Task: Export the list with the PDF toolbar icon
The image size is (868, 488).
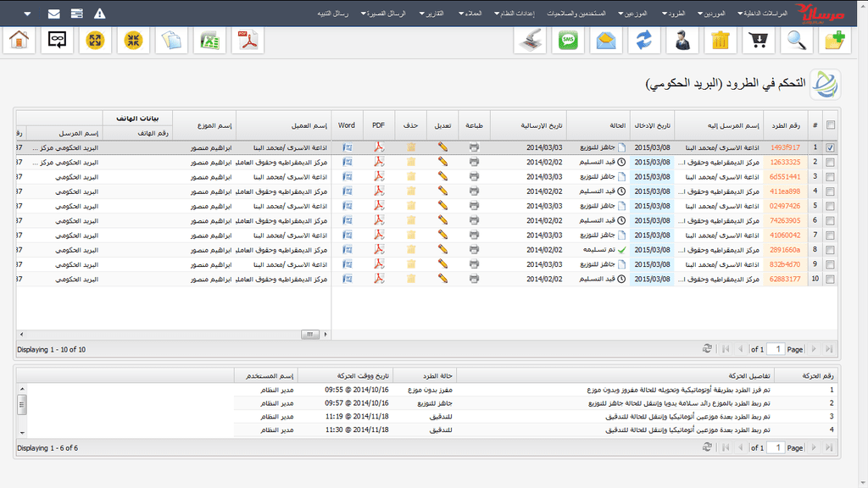Action: pyautogui.click(x=248, y=40)
